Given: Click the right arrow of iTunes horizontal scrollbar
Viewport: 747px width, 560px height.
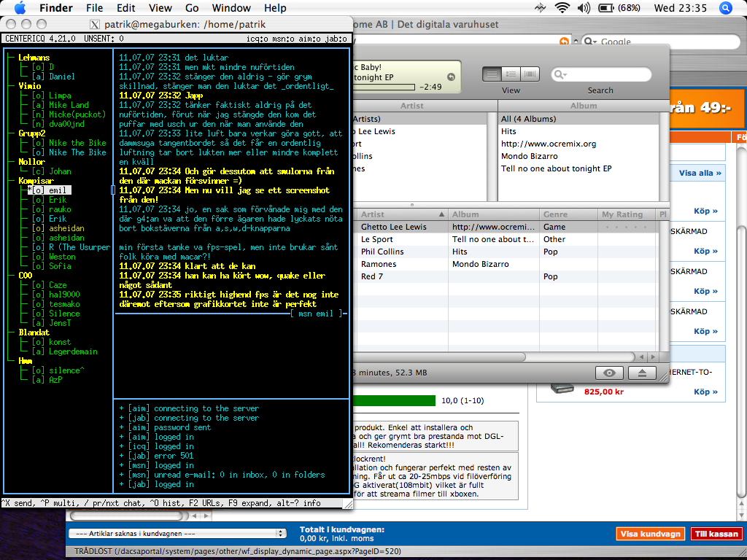Looking at the screenshot, I should pos(653,357).
